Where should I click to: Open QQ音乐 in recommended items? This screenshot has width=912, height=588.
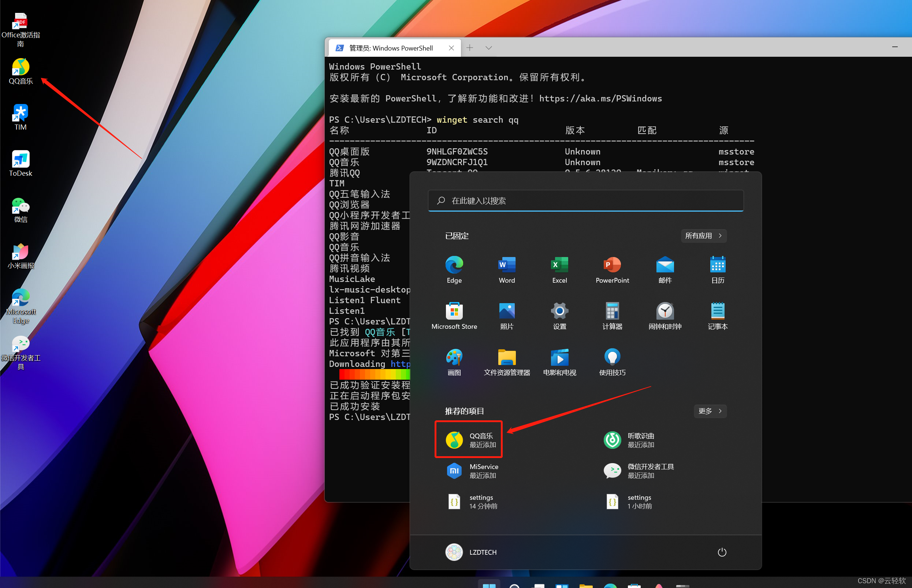pyautogui.click(x=469, y=439)
